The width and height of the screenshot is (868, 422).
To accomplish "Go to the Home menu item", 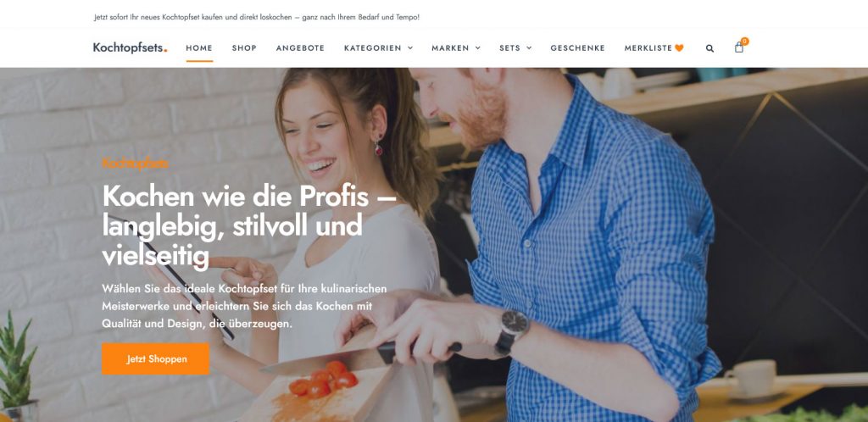I will point(199,48).
